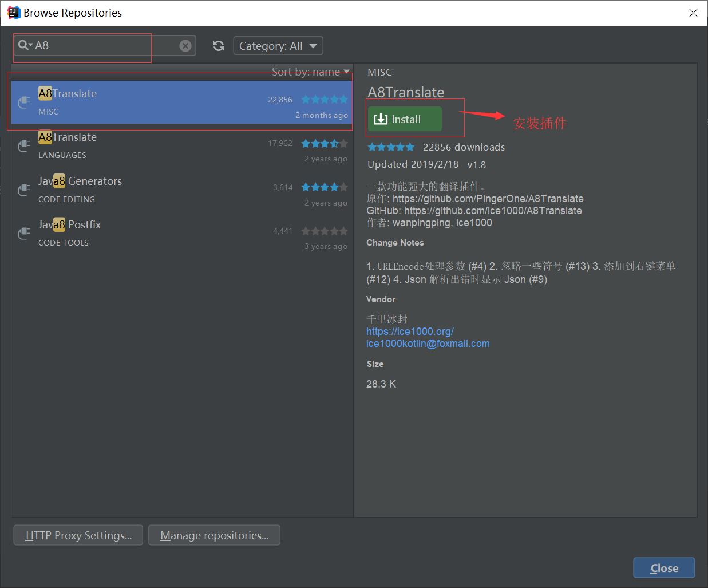708x588 pixels.
Task: Reload the plugin repository list
Action: (219, 46)
